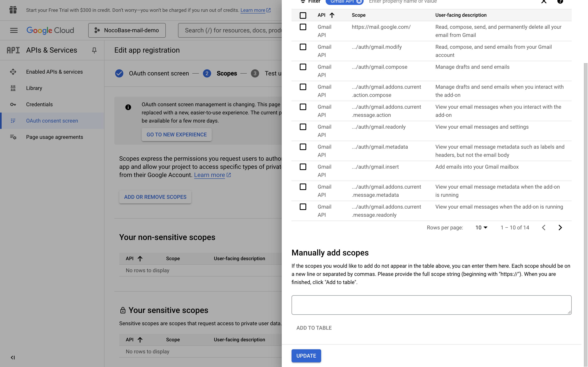
Task: Click the ADD OR REMOVE SCOPES button
Action: (155, 197)
